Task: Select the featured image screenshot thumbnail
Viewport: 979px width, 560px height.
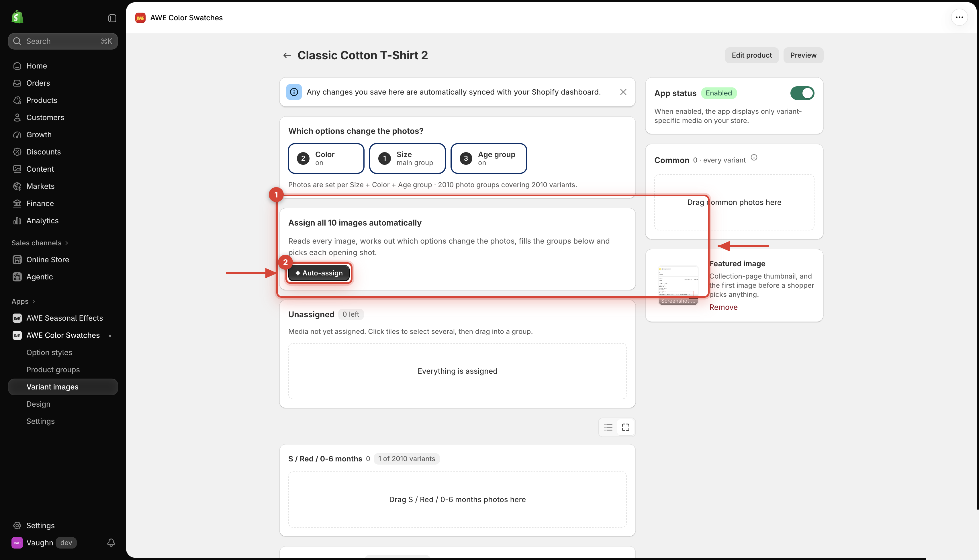Action: click(x=678, y=285)
